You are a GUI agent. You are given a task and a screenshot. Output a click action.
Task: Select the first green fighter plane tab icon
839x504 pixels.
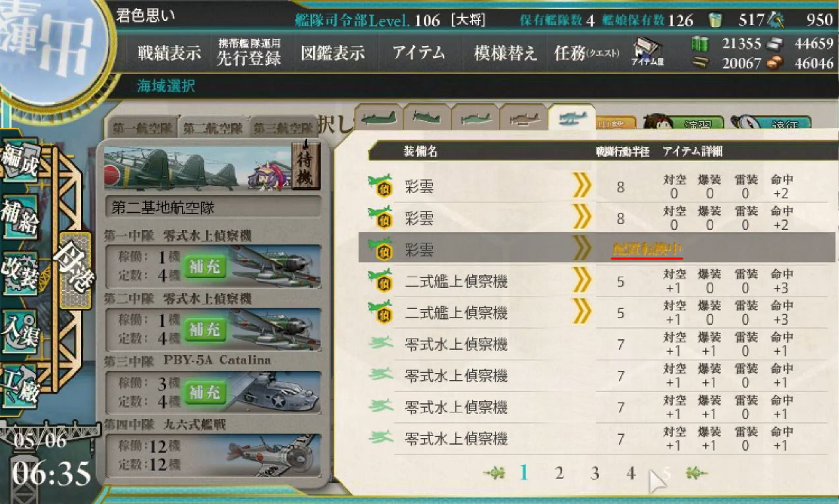pos(378,119)
